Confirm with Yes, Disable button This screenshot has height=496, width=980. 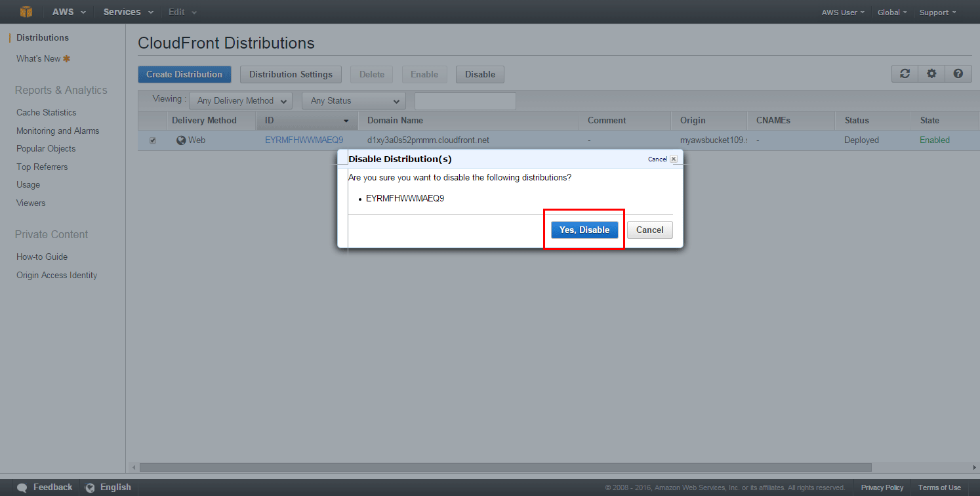pos(584,230)
